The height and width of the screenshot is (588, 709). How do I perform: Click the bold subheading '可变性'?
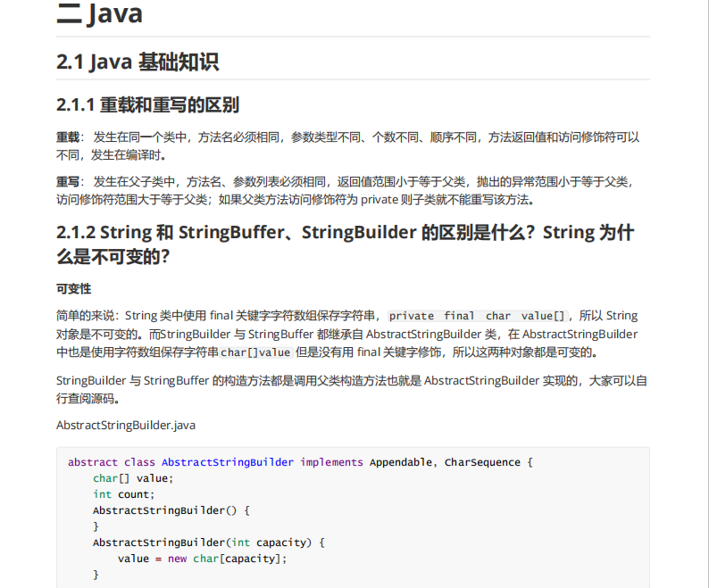pos(74,289)
